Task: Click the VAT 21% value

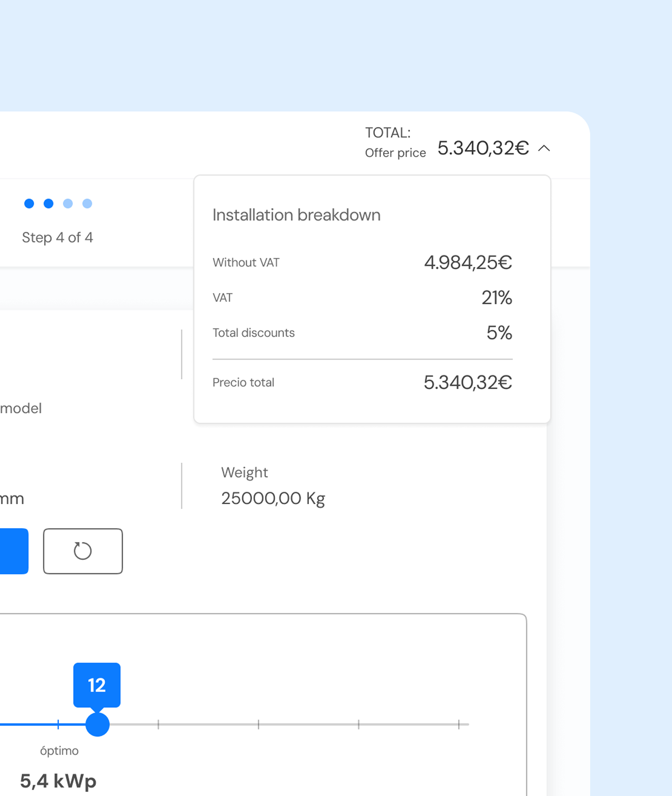Action: click(496, 298)
